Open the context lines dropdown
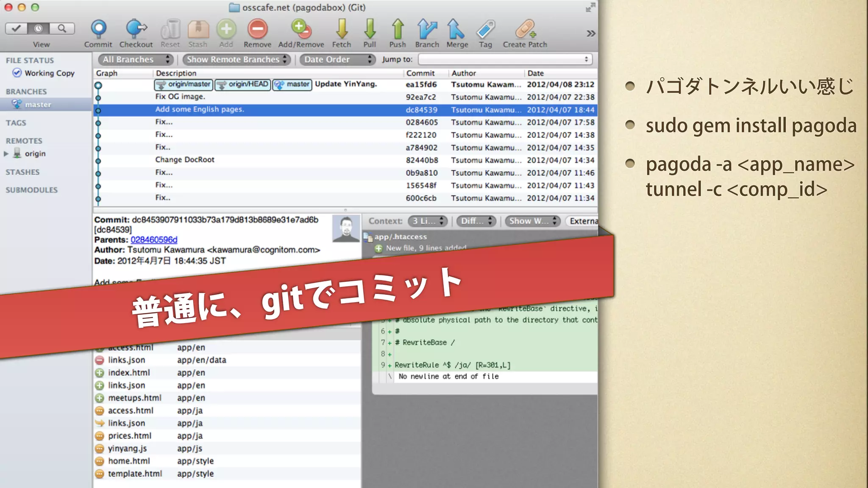The height and width of the screenshot is (488, 868). [428, 221]
